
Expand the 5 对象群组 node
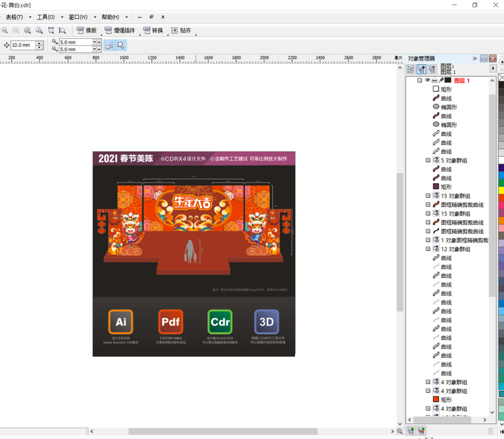click(x=428, y=160)
